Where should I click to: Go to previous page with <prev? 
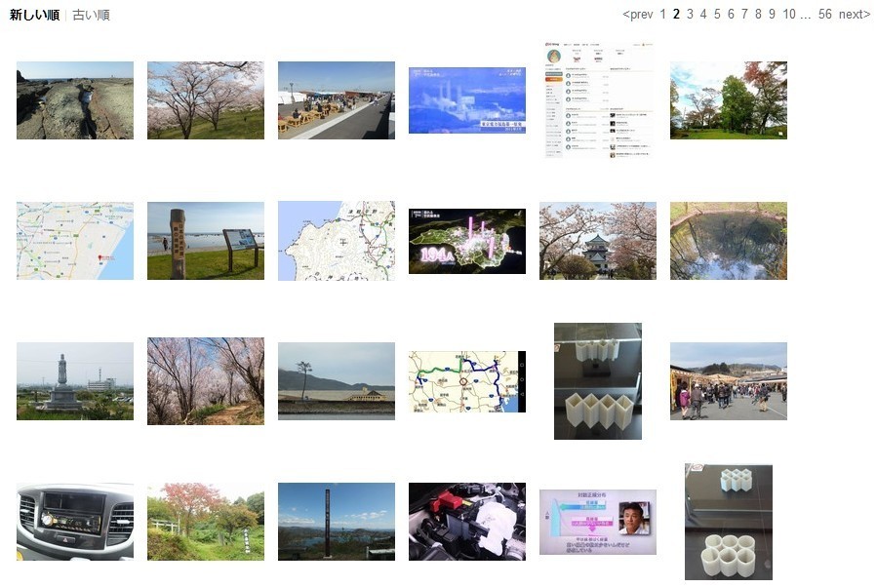pyautogui.click(x=638, y=15)
